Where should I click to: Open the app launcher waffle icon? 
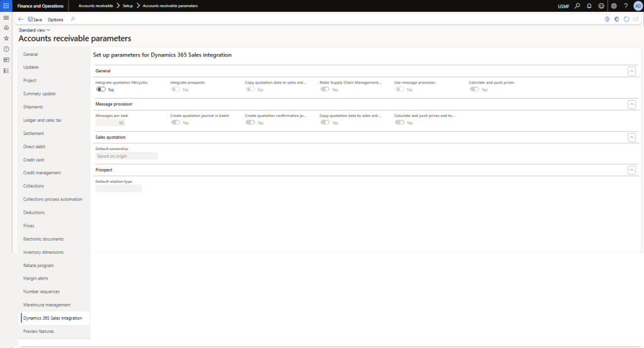(x=6, y=6)
